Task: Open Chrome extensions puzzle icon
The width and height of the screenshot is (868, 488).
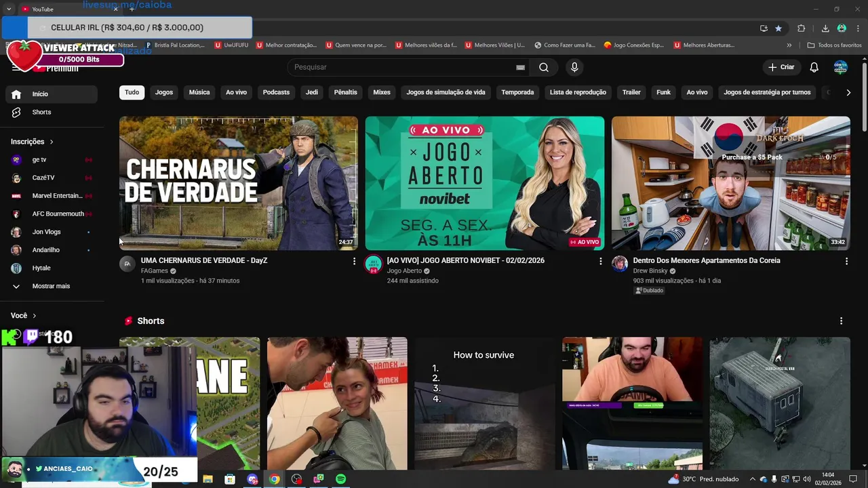Action: (802, 28)
